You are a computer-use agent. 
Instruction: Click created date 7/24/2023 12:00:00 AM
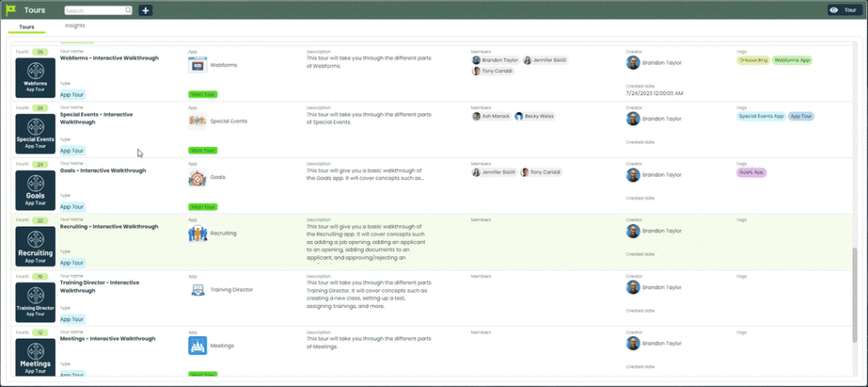[654, 93]
